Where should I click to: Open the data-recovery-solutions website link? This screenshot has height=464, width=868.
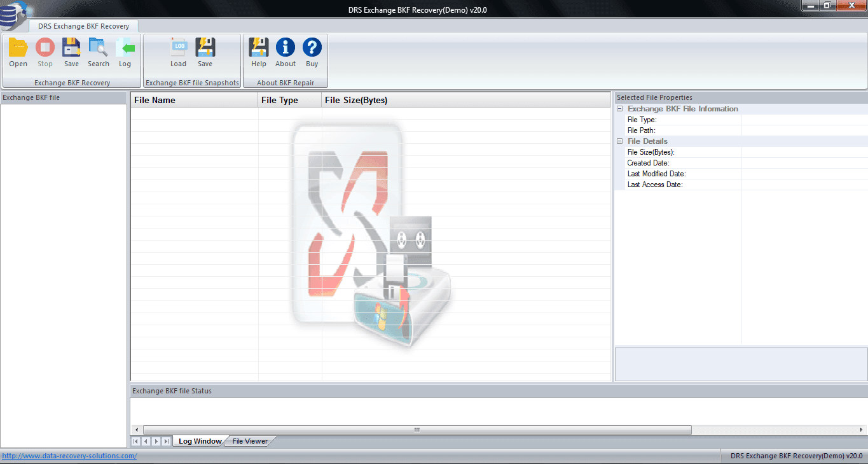click(69, 456)
